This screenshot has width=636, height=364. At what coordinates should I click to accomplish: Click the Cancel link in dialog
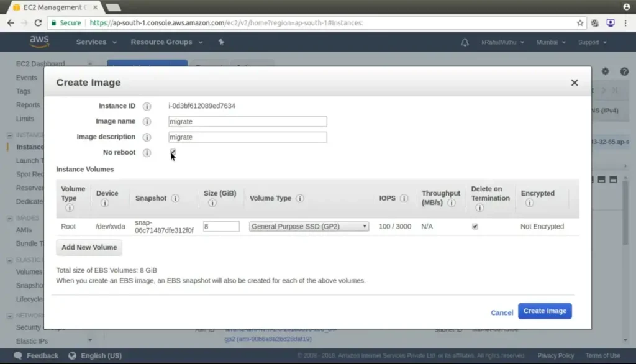coord(502,312)
